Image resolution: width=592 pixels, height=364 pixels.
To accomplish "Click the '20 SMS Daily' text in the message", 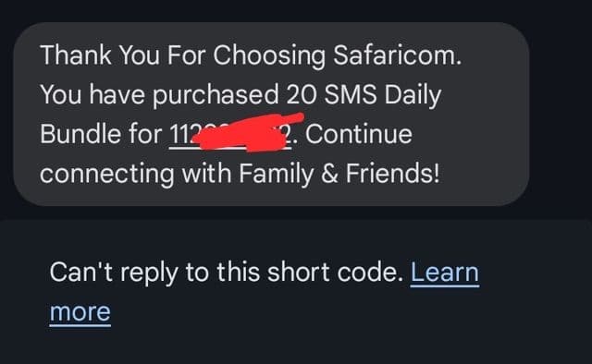I will pyautogui.click(x=364, y=94).
